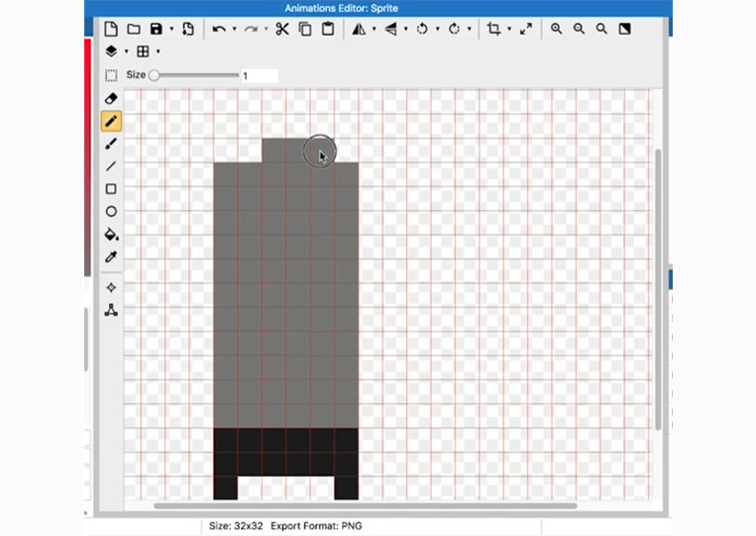Viewport: 756px width, 536px height.
Task: Expand the layers dropdown arrow
Action: 126,52
